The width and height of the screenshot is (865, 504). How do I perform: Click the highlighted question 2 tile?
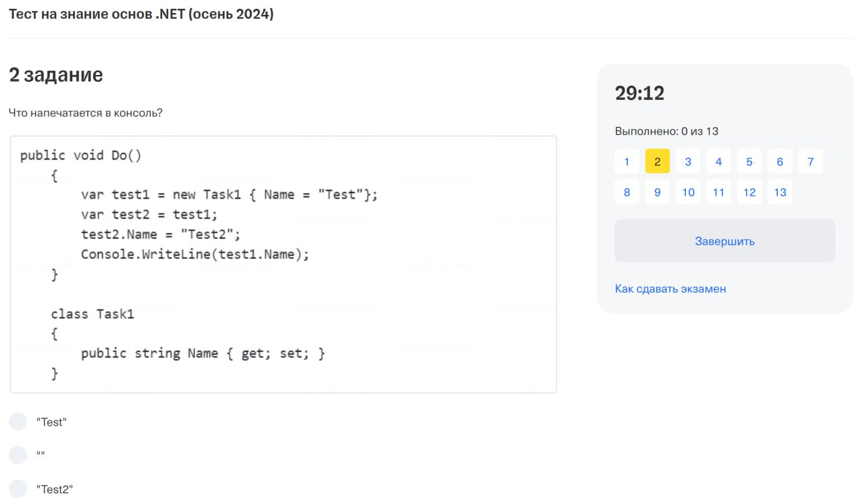(x=657, y=161)
